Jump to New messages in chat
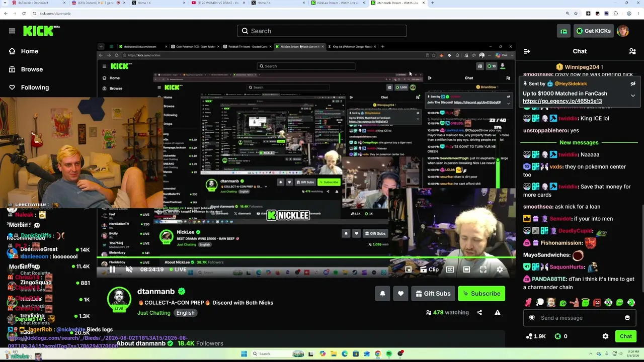Screen dimensions: 644x362 tap(579, 142)
